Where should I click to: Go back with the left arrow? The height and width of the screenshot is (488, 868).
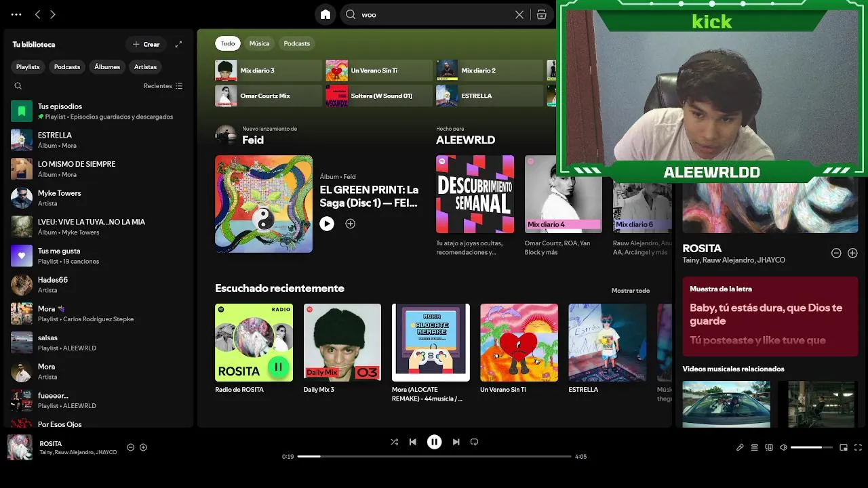pos(37,14)
